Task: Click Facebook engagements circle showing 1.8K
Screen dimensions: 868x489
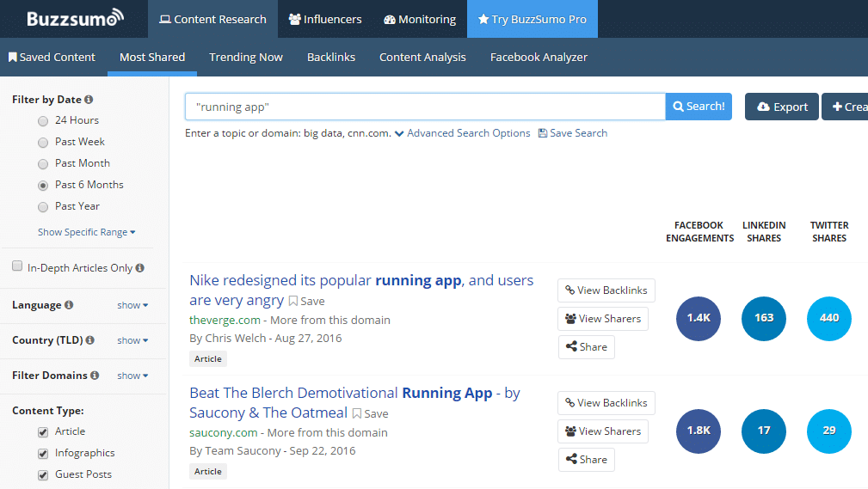Action: click(699, 431)
